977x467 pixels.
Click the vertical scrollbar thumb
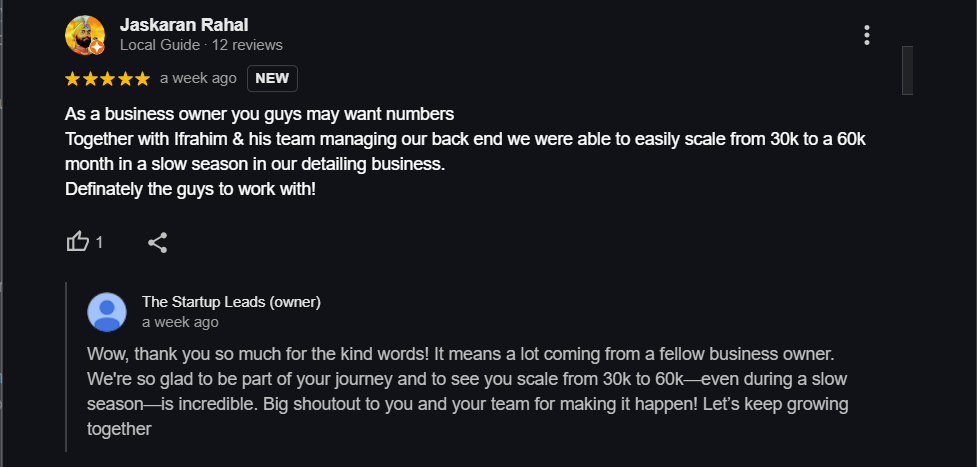click(907, 70)
